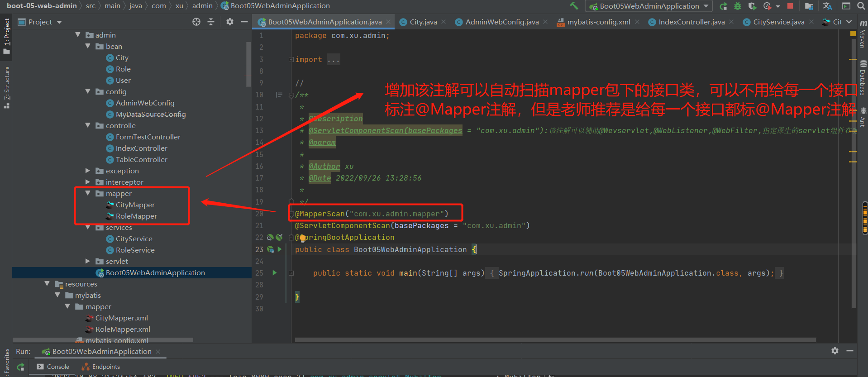Screen dimensions: 868x377
Task: Run with coverage using the shield icon
Action: 752,6
